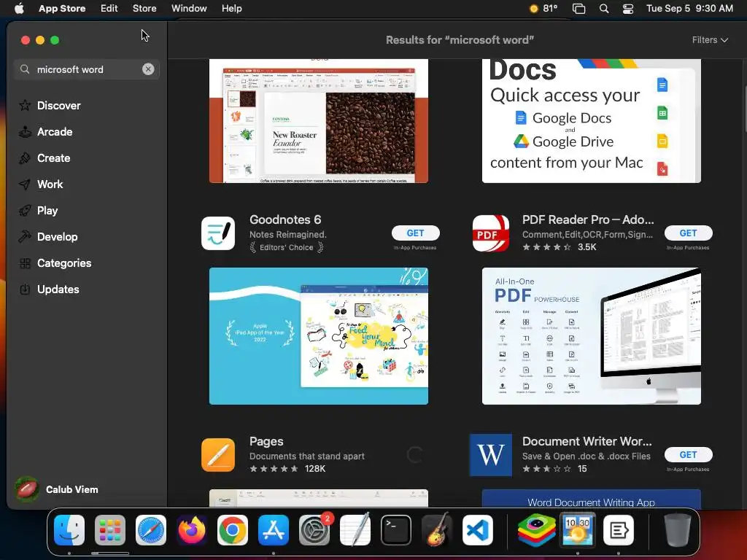Image resolution: width=747 pixels, height=560 pixels.
Task: Clear the search field with the X icon
Action: point(148,69)
